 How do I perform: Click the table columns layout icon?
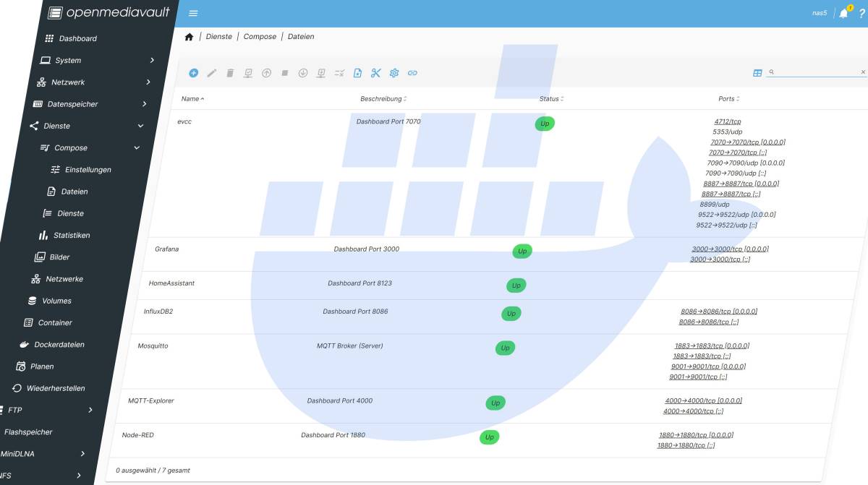tap(757, 73)
